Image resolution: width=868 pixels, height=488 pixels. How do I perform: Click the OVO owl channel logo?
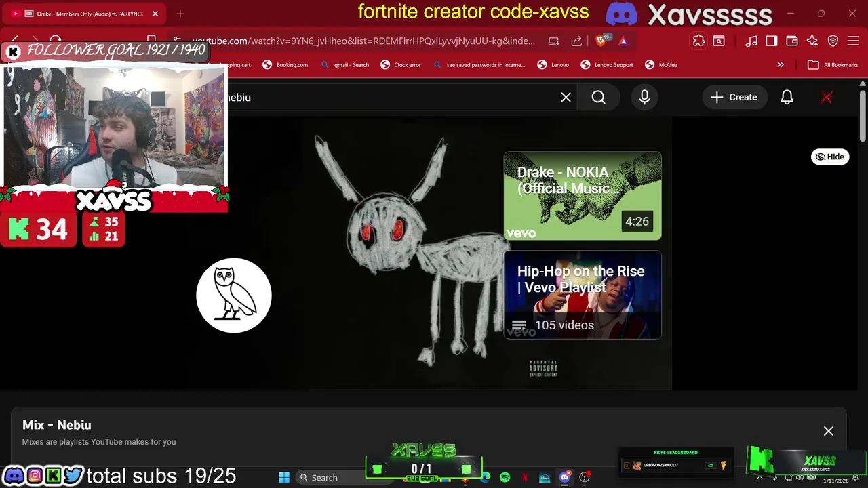pyautogui.click(x=234, y=296)
